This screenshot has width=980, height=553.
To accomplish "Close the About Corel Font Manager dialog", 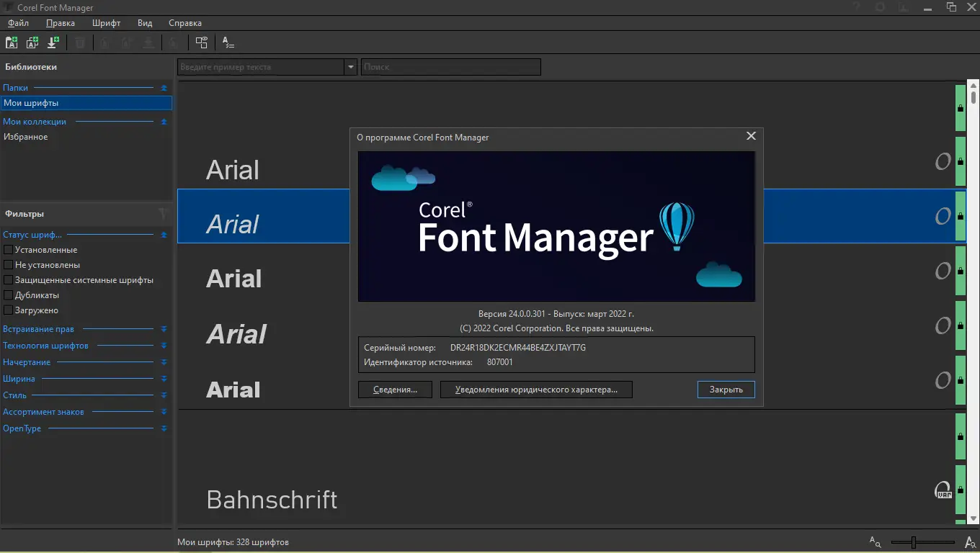I will point(751,136).
